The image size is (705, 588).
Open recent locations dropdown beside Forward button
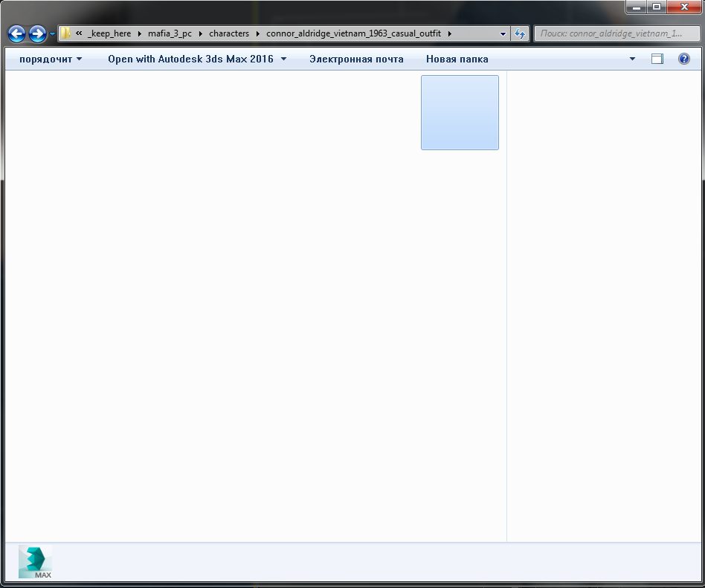[52, 33]
